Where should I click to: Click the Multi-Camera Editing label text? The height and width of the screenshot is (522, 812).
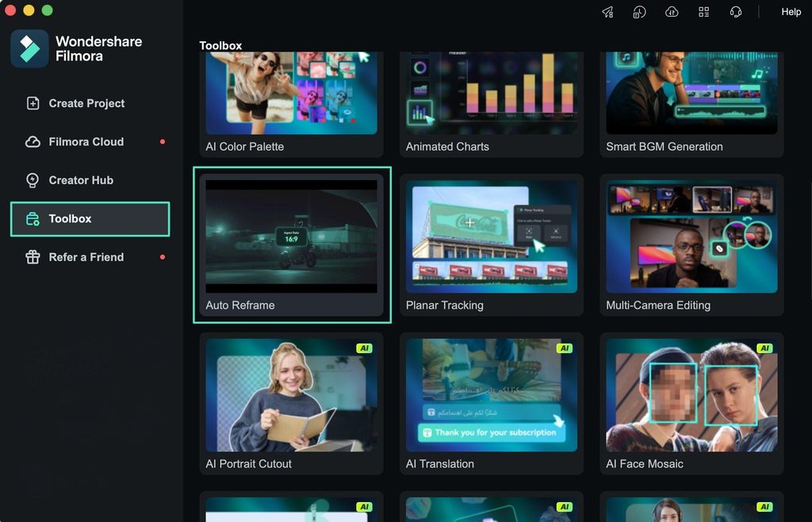click(658, 305)
